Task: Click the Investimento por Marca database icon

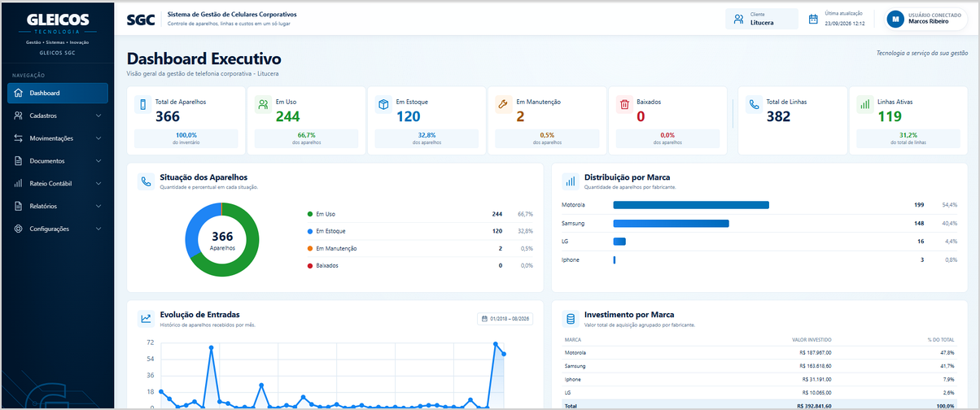Action: (x=571, y=319)
